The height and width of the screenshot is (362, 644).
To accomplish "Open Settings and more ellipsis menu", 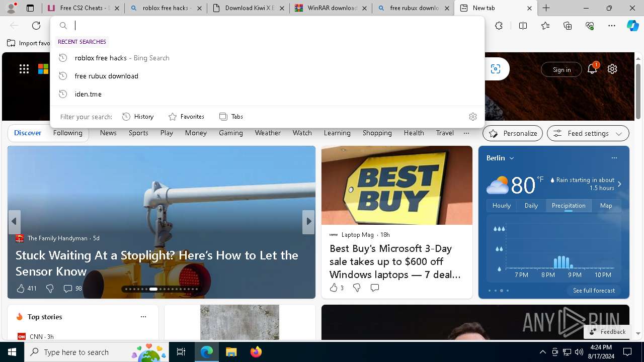I will click(612, 26).
